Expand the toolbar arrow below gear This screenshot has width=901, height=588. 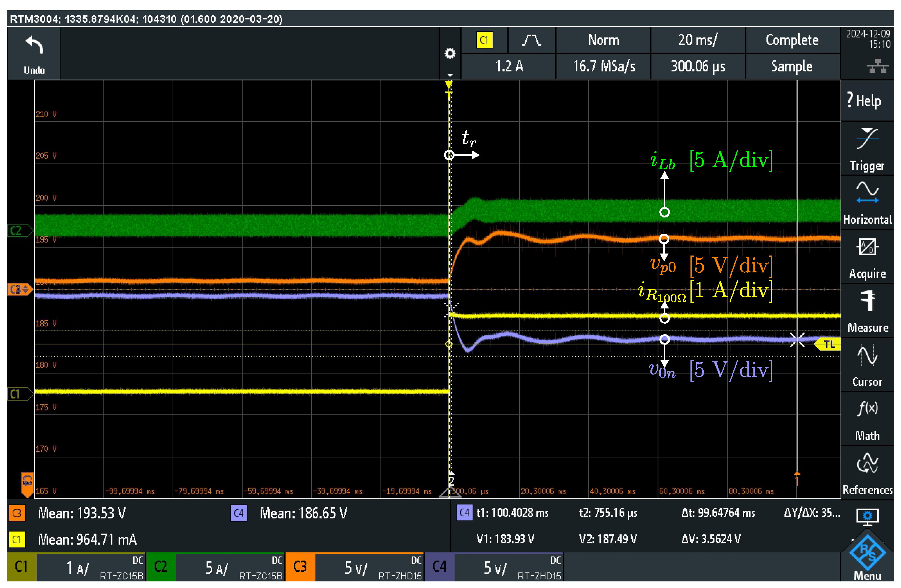pyautogui.click(x=450, y=75)
